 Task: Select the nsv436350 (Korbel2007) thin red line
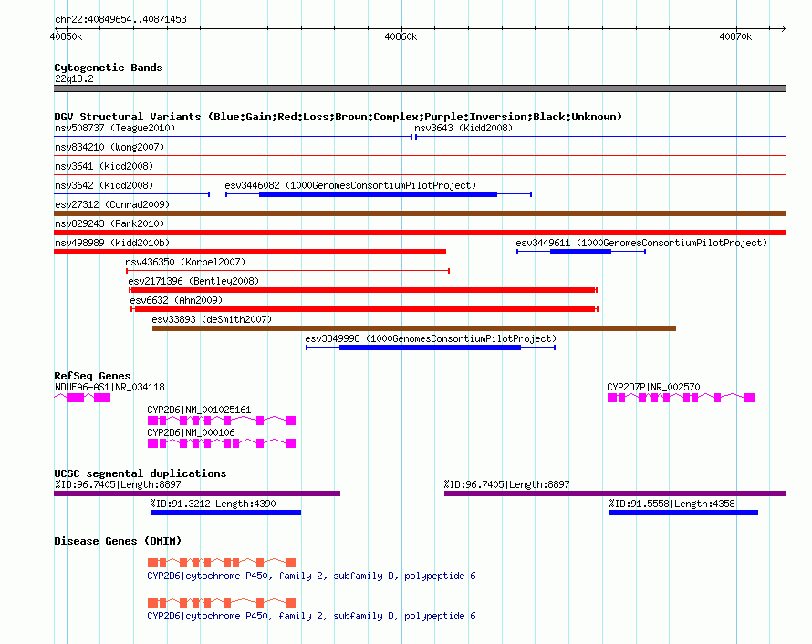288,271
